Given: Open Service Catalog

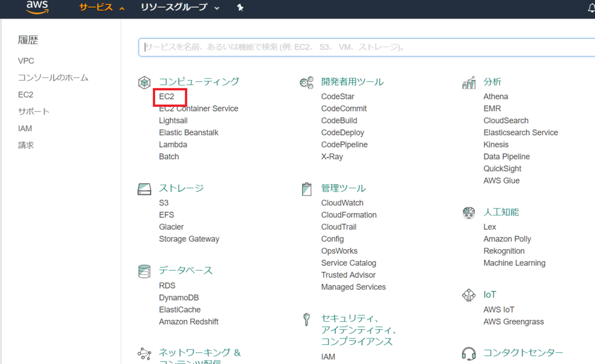Looking at the screenshot, I should tap(349, 263).
